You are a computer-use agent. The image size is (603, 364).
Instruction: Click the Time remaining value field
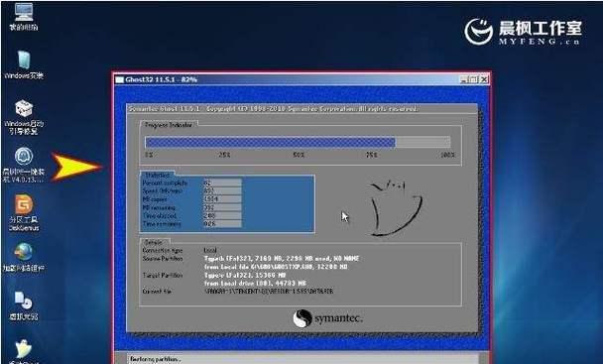pyautogui.click(x=222, y=223)
